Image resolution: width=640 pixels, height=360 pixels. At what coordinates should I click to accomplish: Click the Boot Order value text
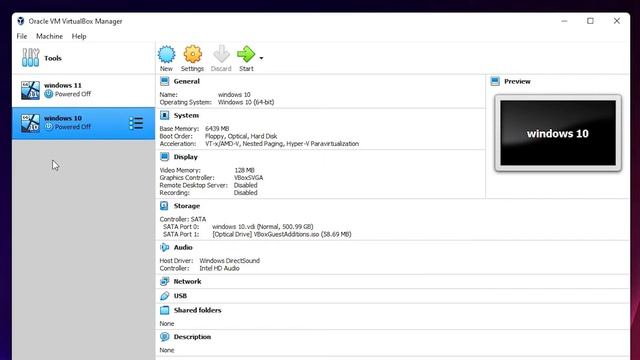click(x=241, y=136)
